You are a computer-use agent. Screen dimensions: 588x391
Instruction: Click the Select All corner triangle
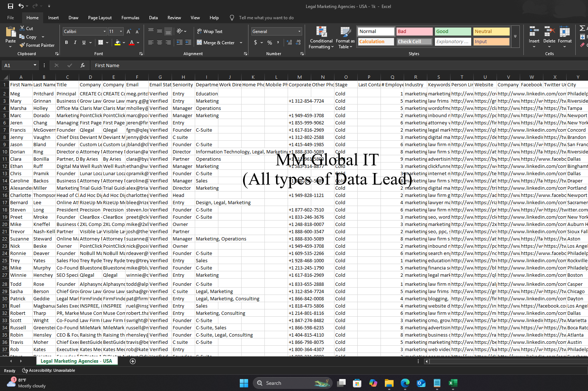(5, 77)
